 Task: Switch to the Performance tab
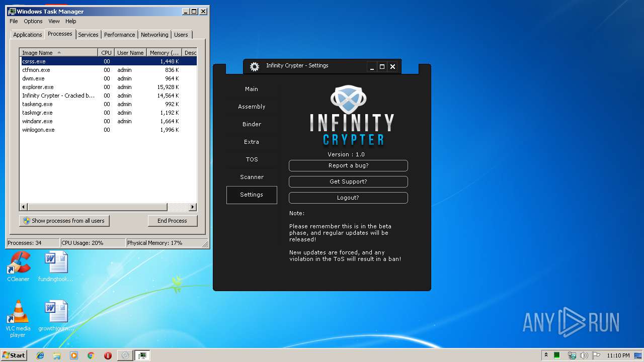coord(120,35)
